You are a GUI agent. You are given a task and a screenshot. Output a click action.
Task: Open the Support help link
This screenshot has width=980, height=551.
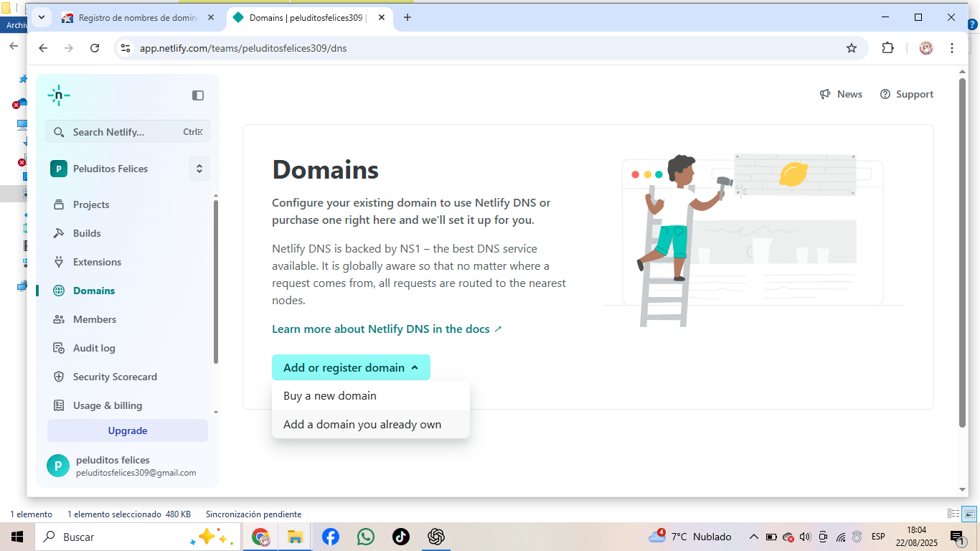(907, 94)
